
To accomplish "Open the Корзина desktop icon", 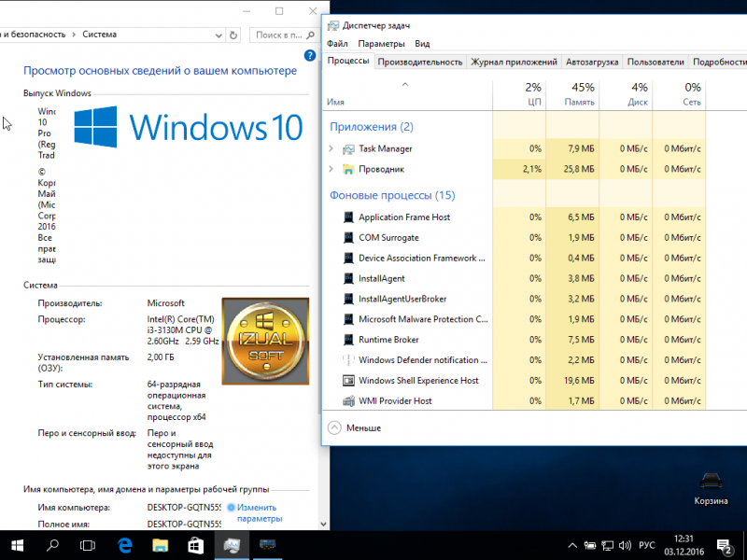I will [x=711, y=488].
